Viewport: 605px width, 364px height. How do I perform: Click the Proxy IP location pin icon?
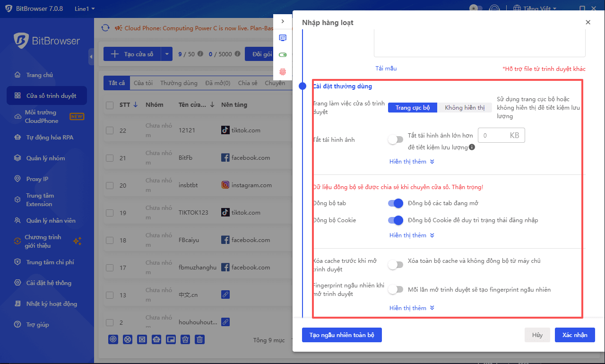(17, 179)
